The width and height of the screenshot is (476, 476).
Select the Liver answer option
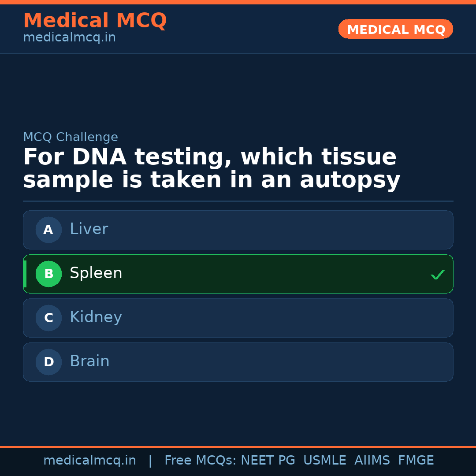[238, 230]
